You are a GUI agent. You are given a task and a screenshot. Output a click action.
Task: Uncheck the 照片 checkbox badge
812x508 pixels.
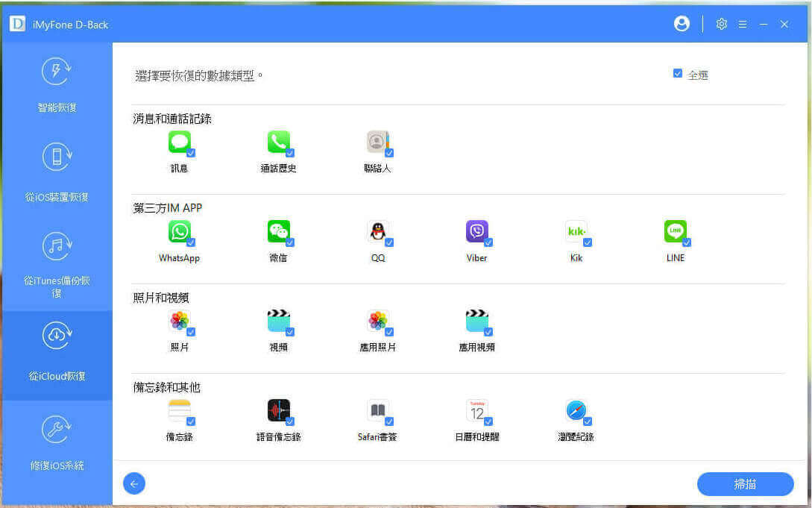point(191,332)
